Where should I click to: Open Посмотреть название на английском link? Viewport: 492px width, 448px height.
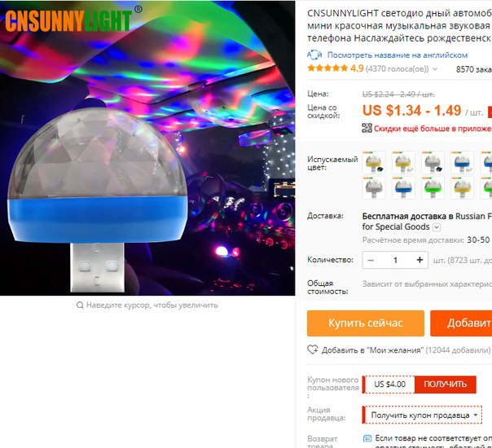pyautogui.click(x=398, y=55)
